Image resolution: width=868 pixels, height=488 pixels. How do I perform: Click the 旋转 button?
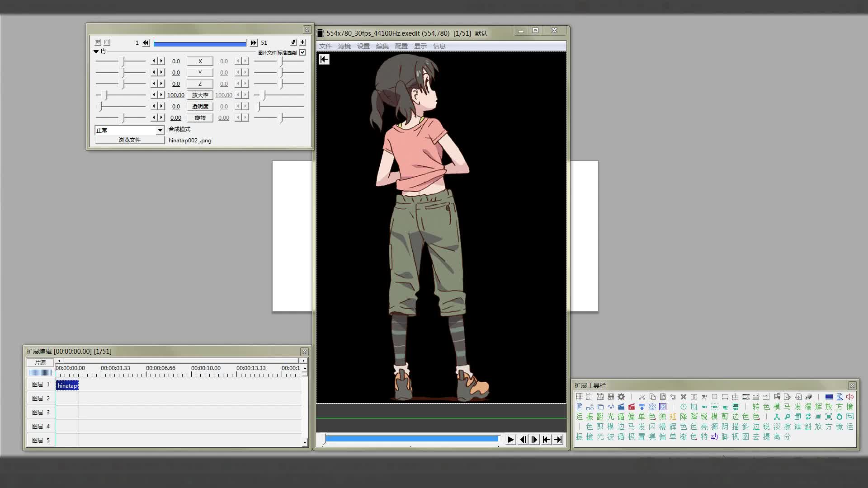click(x=200, y=117)
